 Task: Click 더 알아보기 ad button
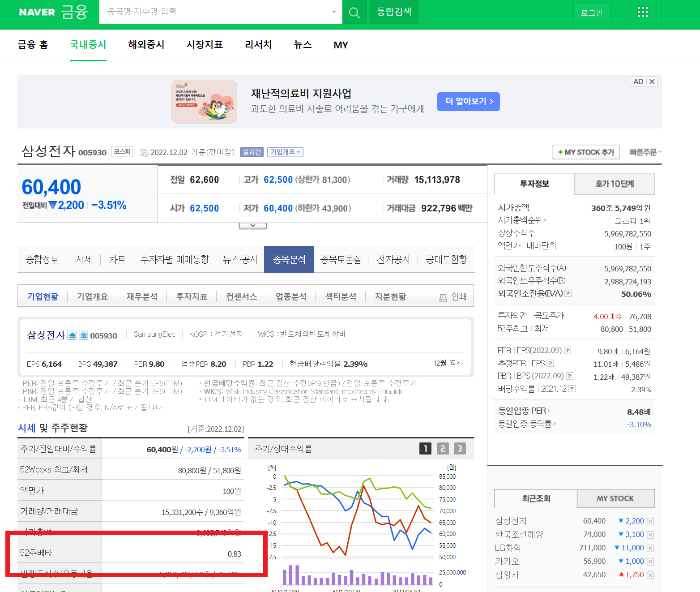pyautogui.click(x=469, y=102)
